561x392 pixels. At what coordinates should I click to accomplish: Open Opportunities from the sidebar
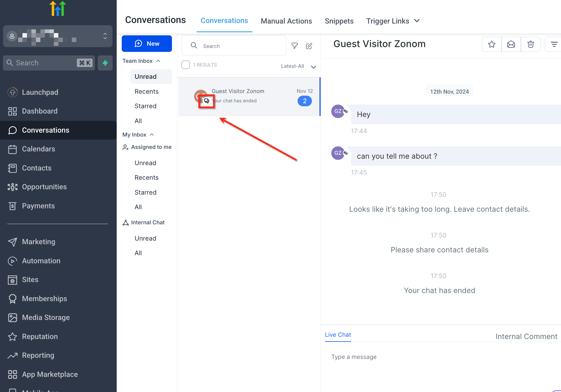[x=44, y=187]
